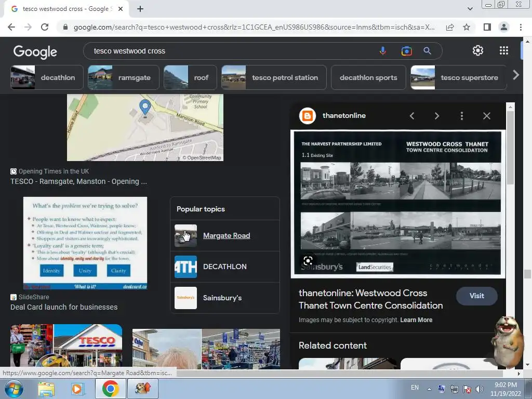Click the thanetonline Blogger logo icon
532x399 pixels.
[308, 116]
